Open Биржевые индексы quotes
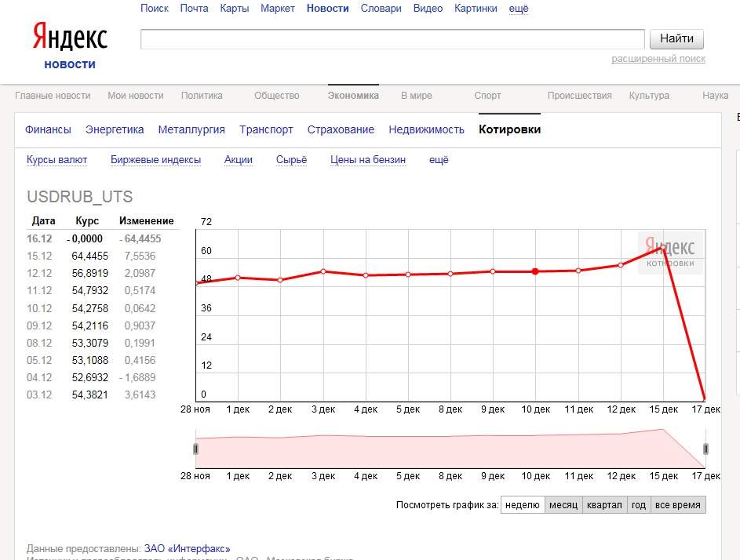Image resolution: width=740 pixels, height=560 pixels. tap(155, 160)
